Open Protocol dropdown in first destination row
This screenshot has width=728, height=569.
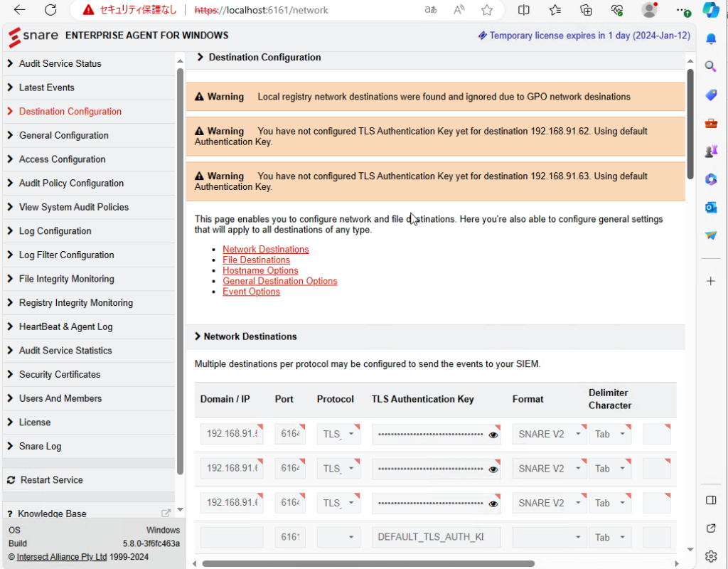click(x=338, y=435)
